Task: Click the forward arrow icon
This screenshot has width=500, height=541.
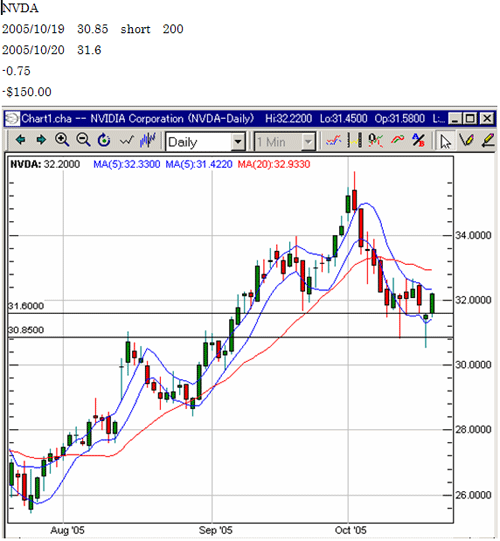Action: pyautogui.click(x=41, y=140)
